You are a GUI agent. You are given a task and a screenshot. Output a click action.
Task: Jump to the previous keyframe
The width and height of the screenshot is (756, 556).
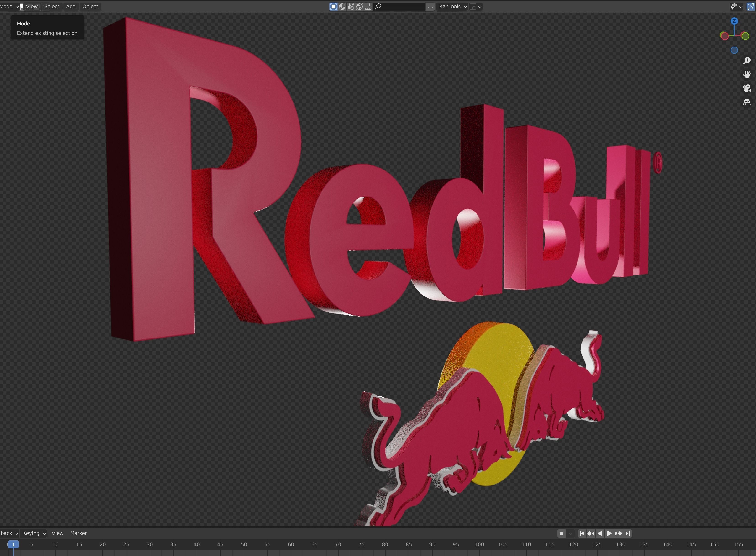coord(591,533)
